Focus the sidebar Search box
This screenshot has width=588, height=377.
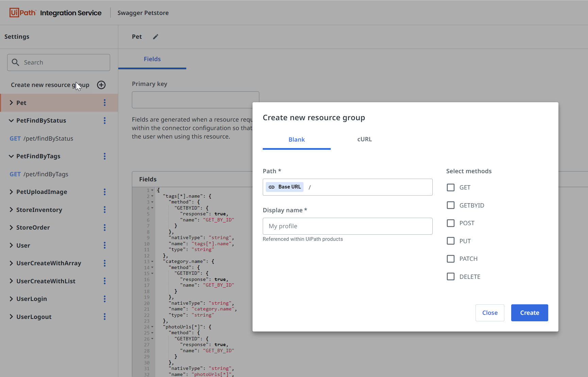coord(58,62)
